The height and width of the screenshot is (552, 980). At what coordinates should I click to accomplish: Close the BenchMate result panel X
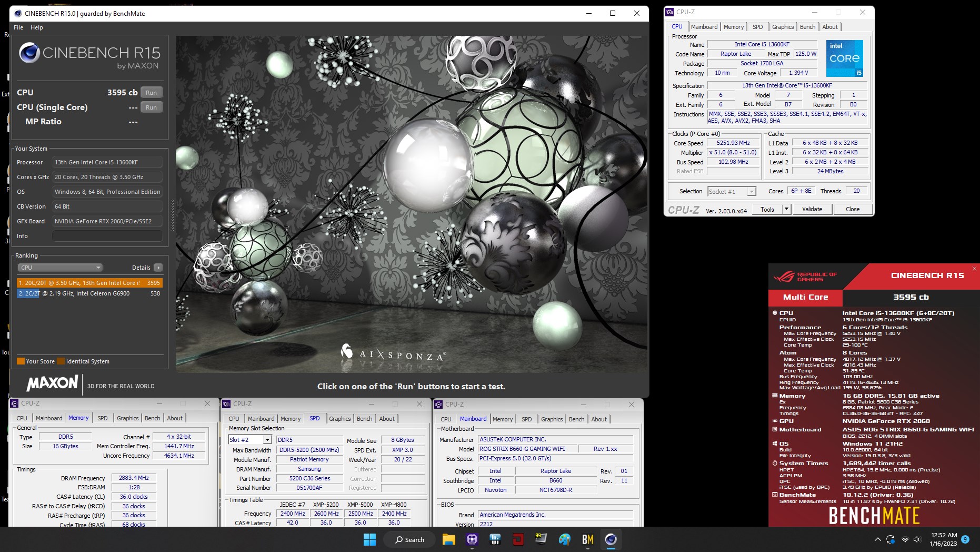coord(974,268)
